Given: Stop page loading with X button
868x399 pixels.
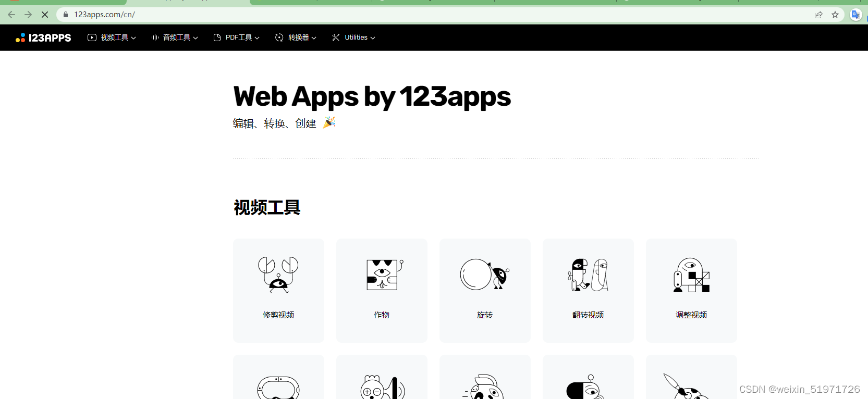Looking at the screenshot, I should (x=45, y=15).
